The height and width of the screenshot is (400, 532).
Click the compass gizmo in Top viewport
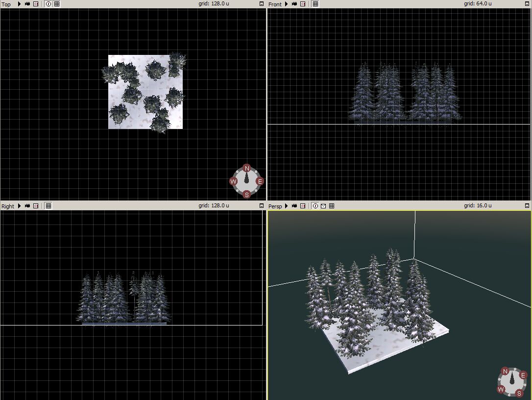coord(247,181)
